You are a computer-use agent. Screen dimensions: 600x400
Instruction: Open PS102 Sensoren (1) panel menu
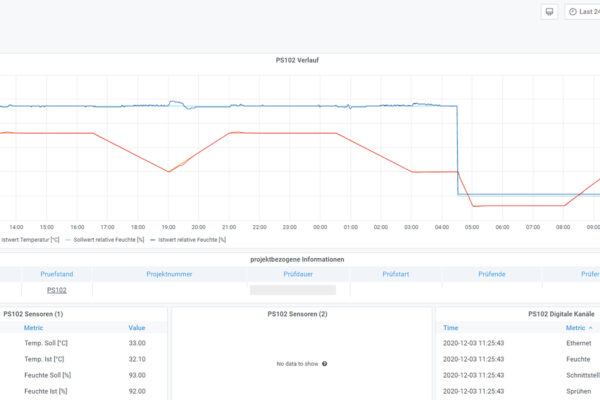click(33, 314)
